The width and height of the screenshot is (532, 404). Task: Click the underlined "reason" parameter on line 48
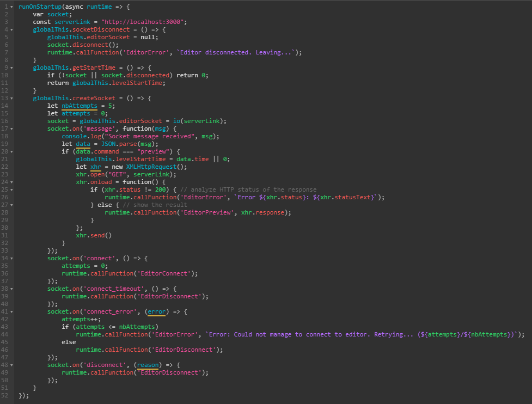148,365
